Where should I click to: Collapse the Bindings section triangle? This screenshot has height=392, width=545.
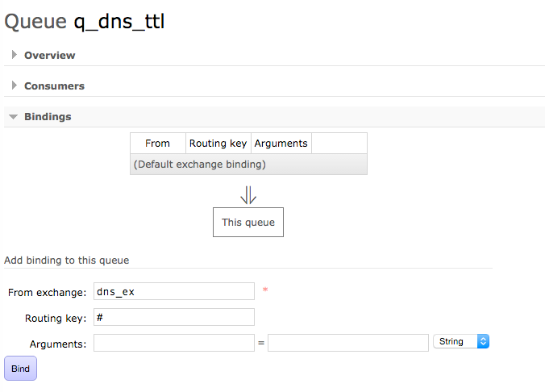pyautogui.click(x=13, y=117)
